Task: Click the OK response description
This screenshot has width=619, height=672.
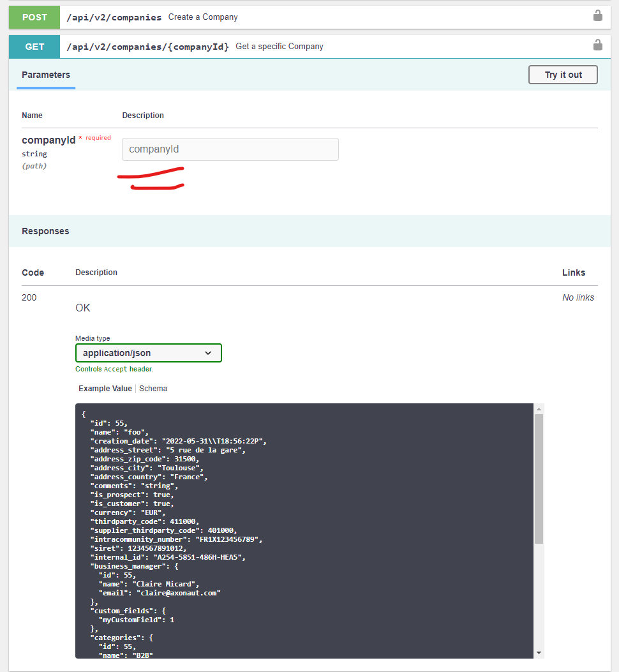Action: point(83,308)
